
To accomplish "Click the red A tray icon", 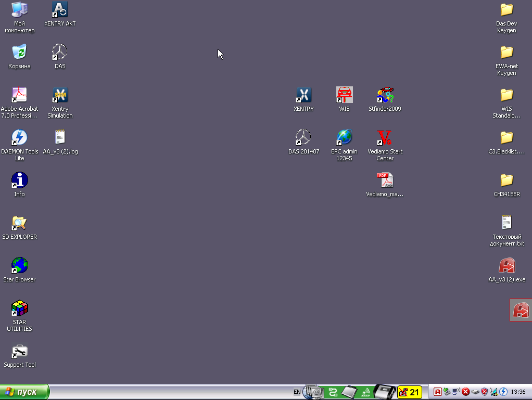I will pyautogui.click(x=438, y=392).
